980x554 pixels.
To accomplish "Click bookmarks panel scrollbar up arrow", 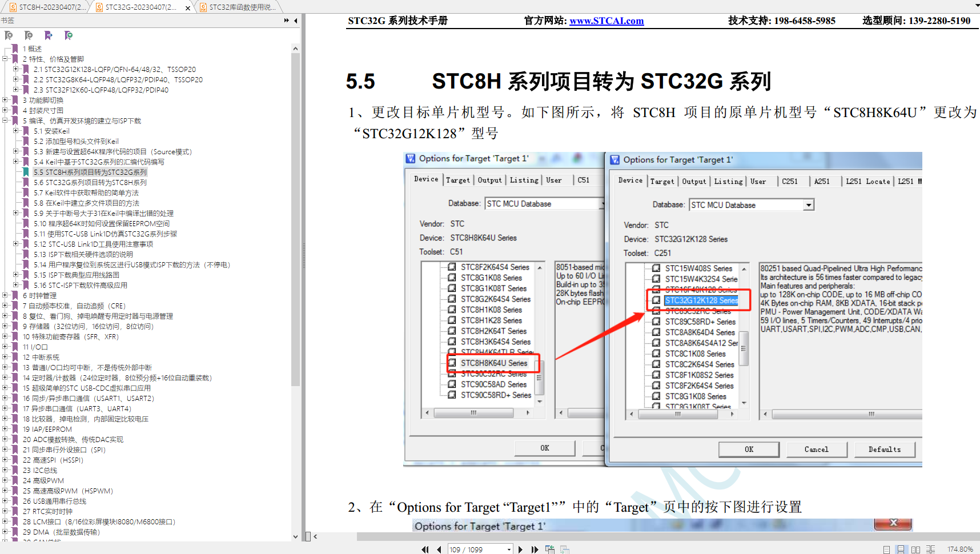I will tap(295, 49).
